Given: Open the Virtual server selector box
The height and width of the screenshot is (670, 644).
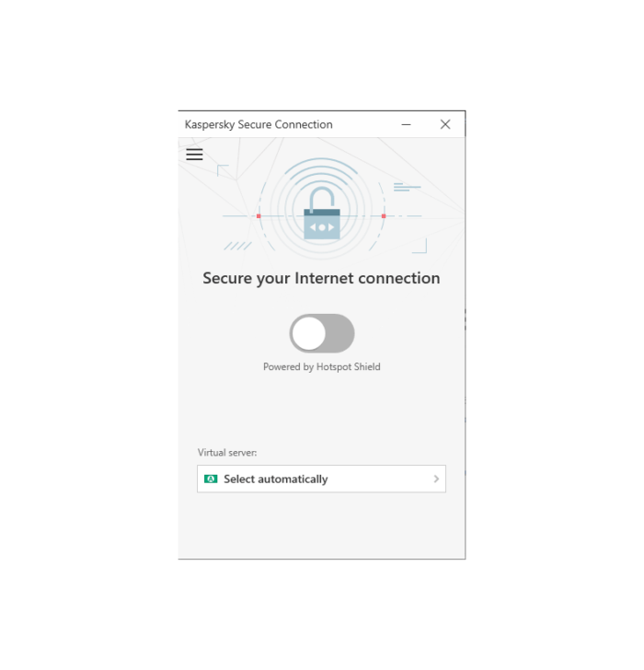Looking at the screenshot, I should (x=322, y=479).
